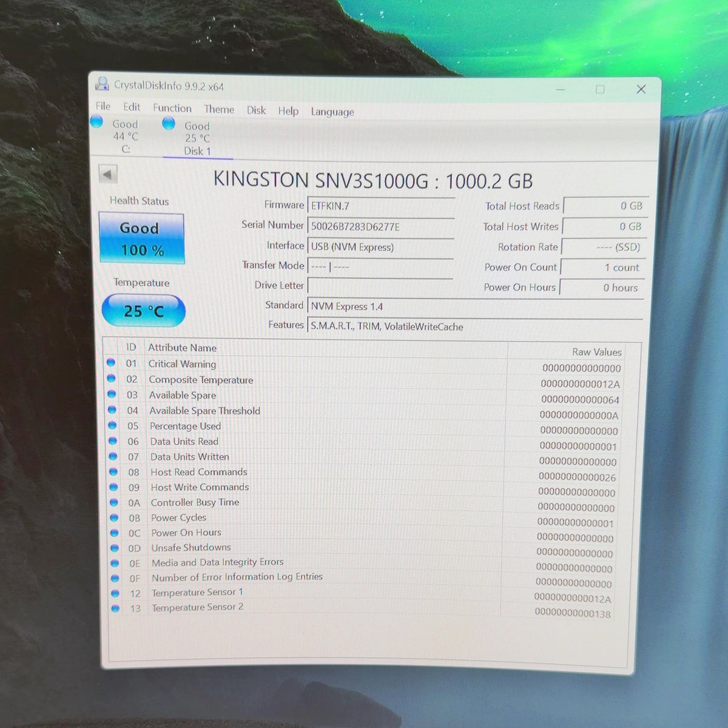Click the status dot for Error Information Log Entries
Viewport: 728px width, 728px height.
pyautogui.click(x=115, y=578)
